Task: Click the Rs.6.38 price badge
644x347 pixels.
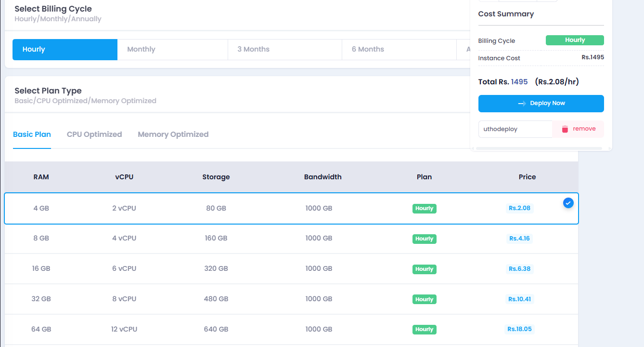Action: (520, 269)
